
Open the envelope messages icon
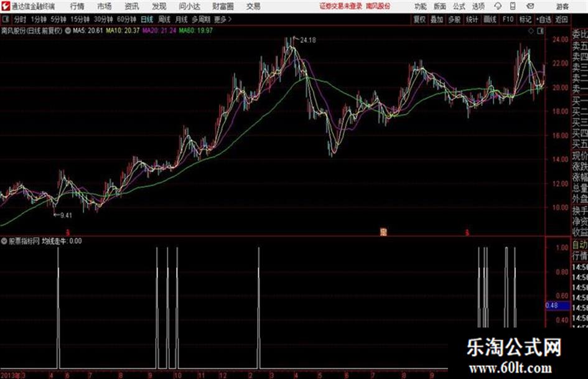[x=530, y=6]
